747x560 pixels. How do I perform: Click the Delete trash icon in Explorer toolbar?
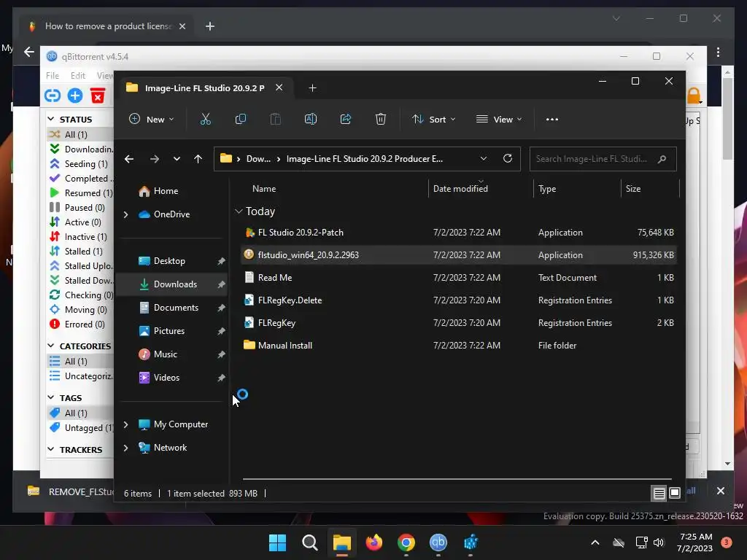click(x=380, y=119)
